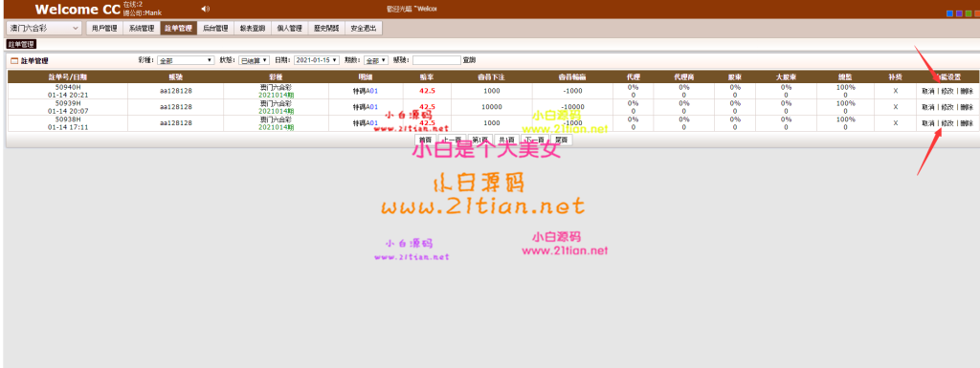Open the 報表查詢 menu

[x=253, y=28]
